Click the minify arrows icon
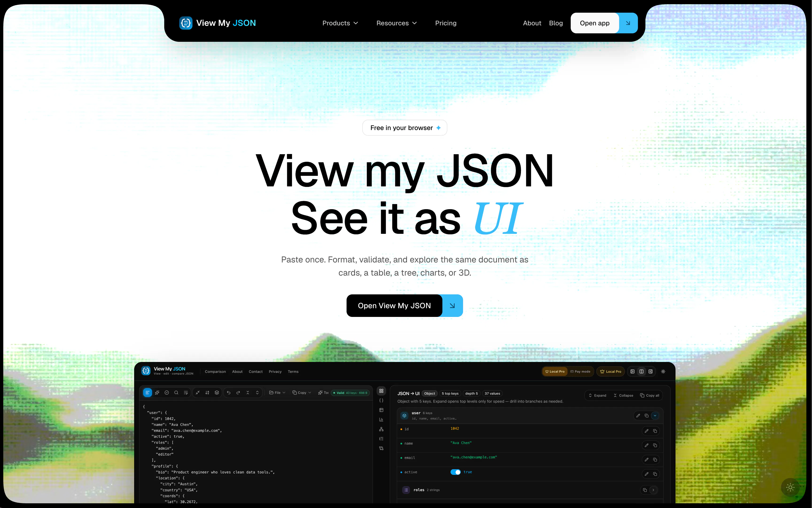Image resolution: width=812 pixels, height=508 pixels. coord(198,393)
